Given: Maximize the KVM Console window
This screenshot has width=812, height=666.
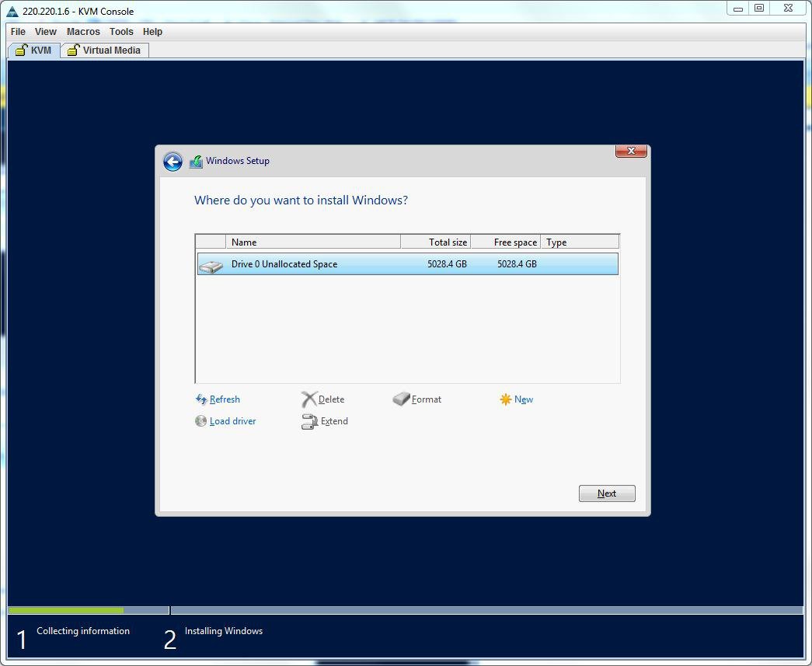Looking at the screenshot, I should pyautogui.click(x=759, y=9).
